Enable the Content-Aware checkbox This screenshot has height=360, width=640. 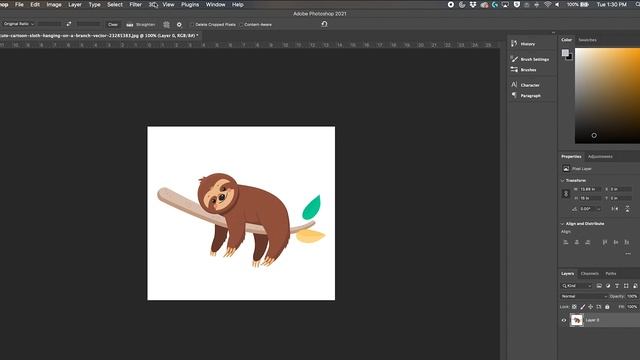[x=241, y=24]
